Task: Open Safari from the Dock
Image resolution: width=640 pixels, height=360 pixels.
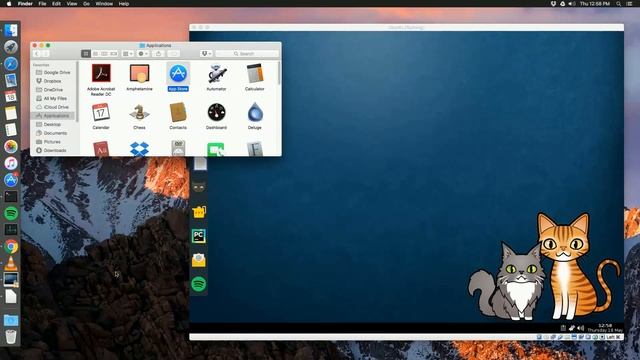Action: point(11,63)
